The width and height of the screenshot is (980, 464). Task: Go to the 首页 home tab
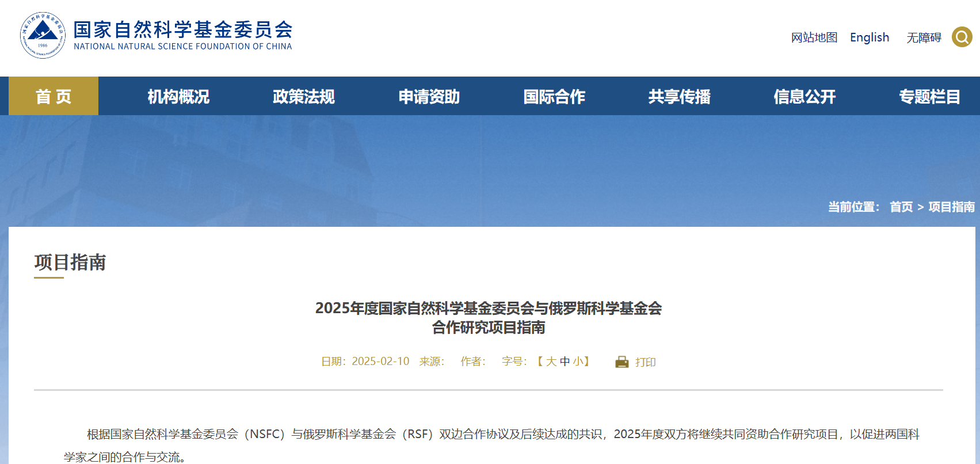(54, 96)
